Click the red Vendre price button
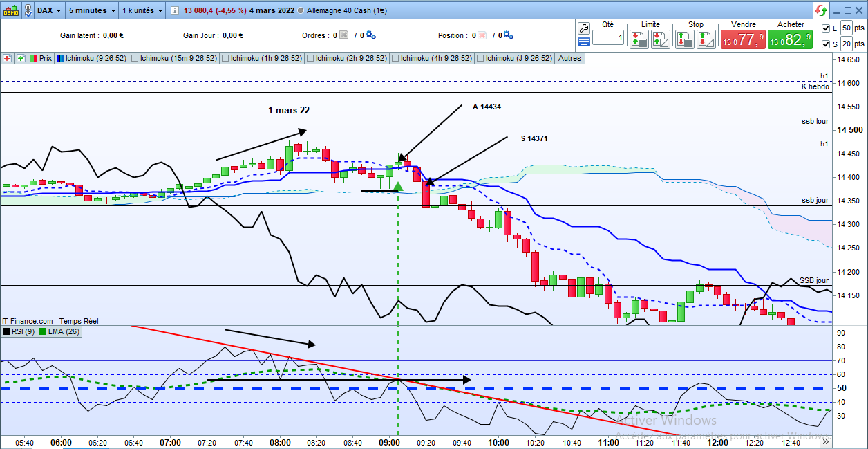This screenshot has width=868, height=449. tap(742, 39)
